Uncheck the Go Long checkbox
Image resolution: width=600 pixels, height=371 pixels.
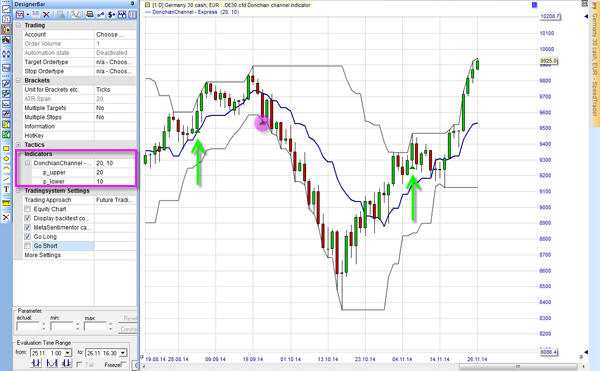[28, 237]
